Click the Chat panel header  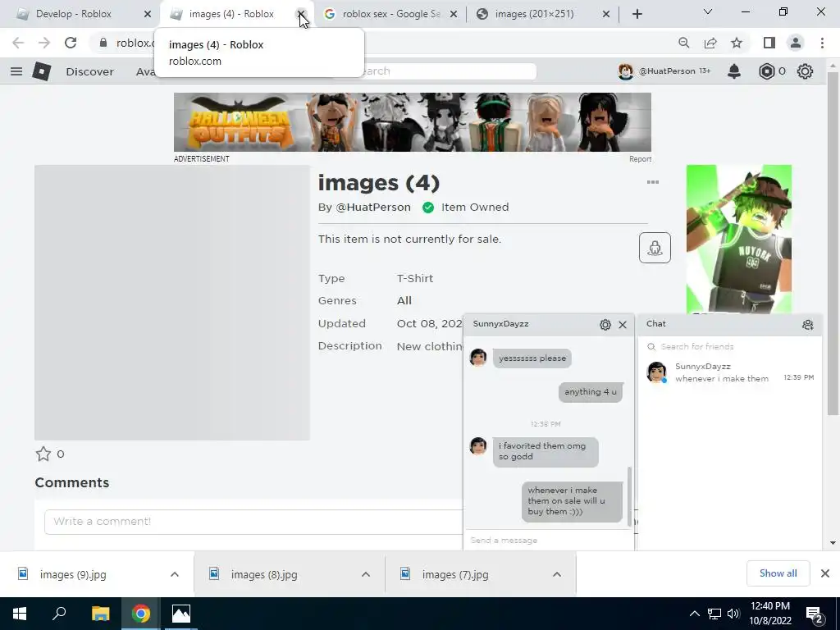tap(729, 324)
